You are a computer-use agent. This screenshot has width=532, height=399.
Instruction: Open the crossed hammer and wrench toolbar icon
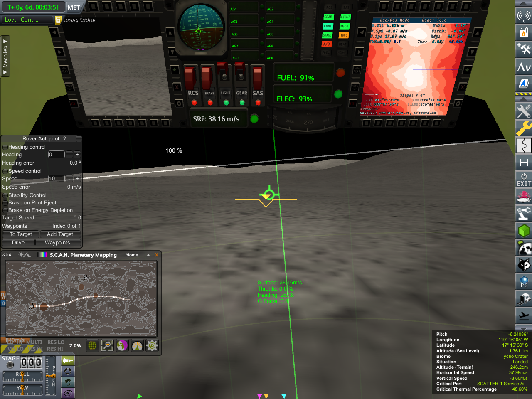[524, 49]
